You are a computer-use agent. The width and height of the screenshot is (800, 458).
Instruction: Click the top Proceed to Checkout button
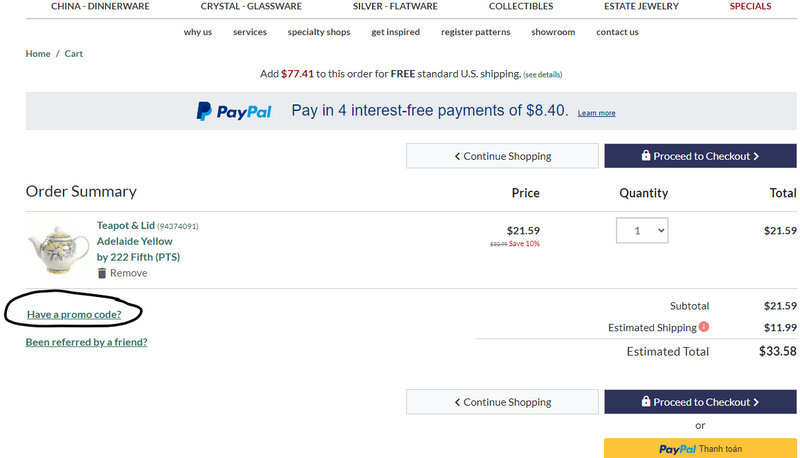point(700,156)
